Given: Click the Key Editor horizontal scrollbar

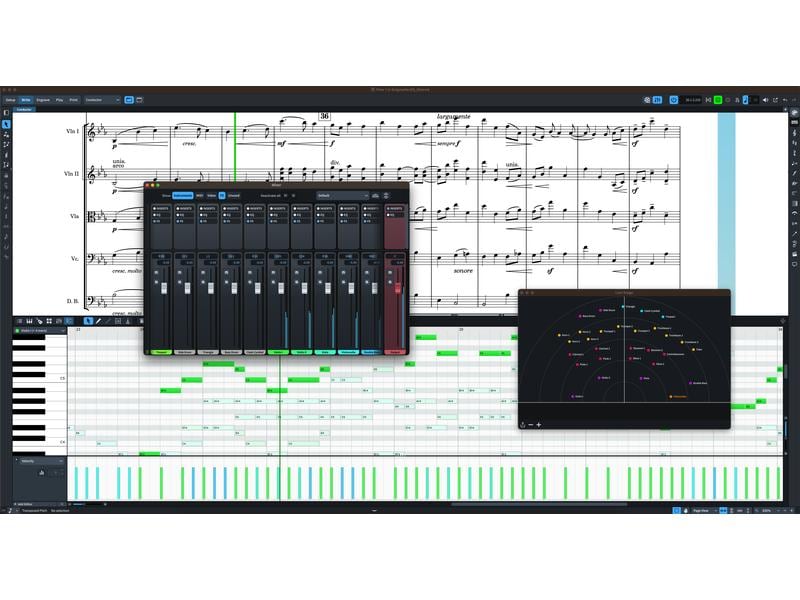Looking at the screenshot, I should [539, 504].
